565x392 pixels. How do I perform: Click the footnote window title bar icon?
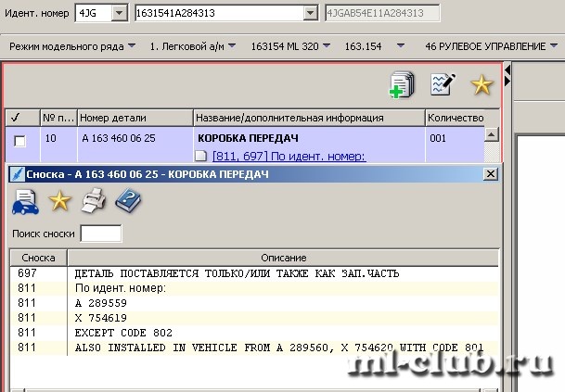(17, 174)
